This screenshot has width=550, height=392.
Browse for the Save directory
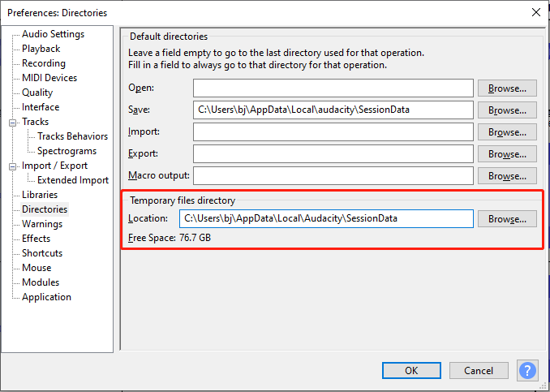tap(507, 110)
